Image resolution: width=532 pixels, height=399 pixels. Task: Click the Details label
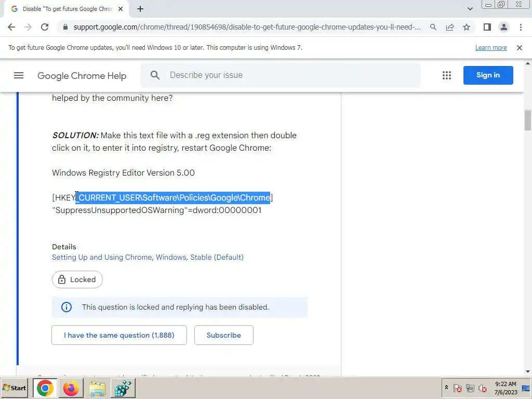pyautogui.click(x=64, y=247)
